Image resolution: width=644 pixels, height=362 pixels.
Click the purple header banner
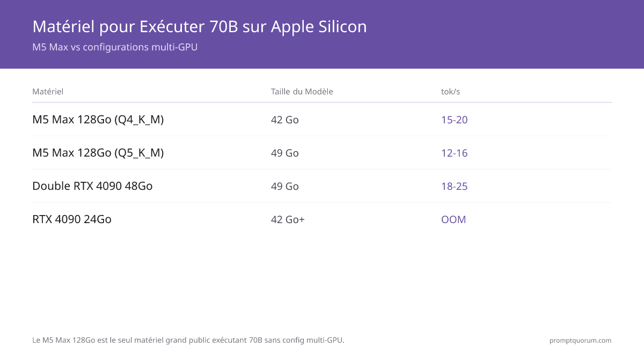pyautogui.click(x=322, y=34)
